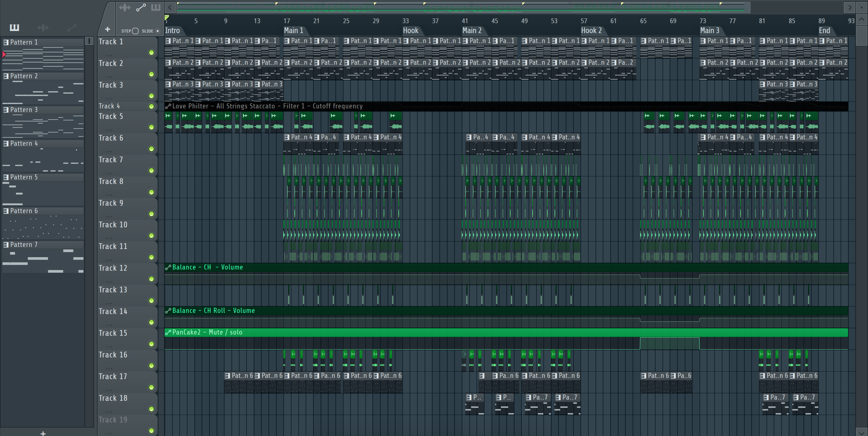Click the playlist overview strip at top
Screen dimensions: 868x436
coord(463,8)
